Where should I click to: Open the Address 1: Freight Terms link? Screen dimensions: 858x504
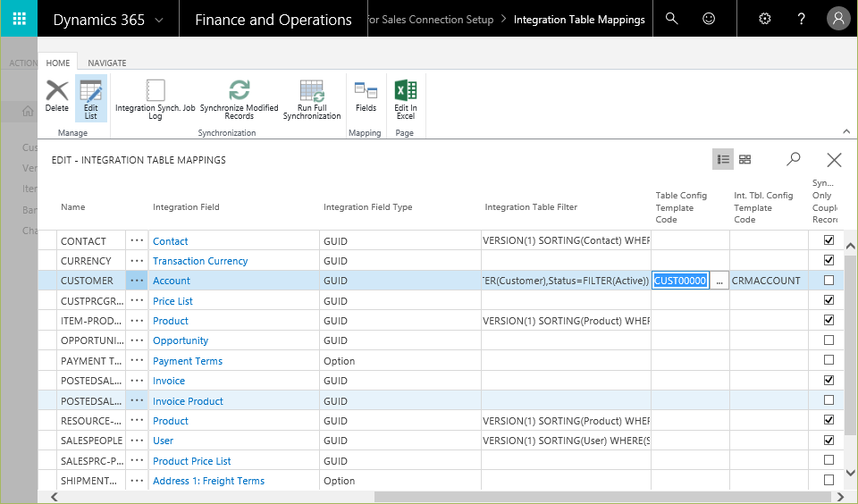click(x=208, y=481)
